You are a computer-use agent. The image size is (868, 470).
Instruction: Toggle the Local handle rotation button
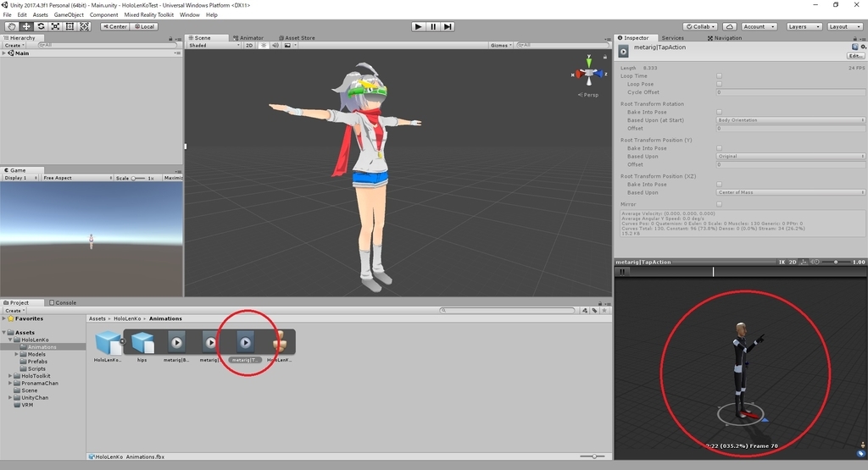144,26
